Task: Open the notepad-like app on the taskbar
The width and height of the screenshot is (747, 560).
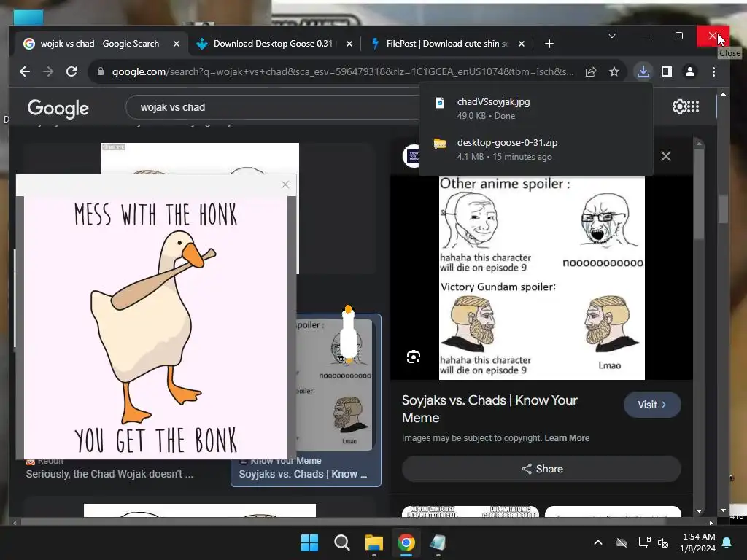Action: [x=438, y=542]
